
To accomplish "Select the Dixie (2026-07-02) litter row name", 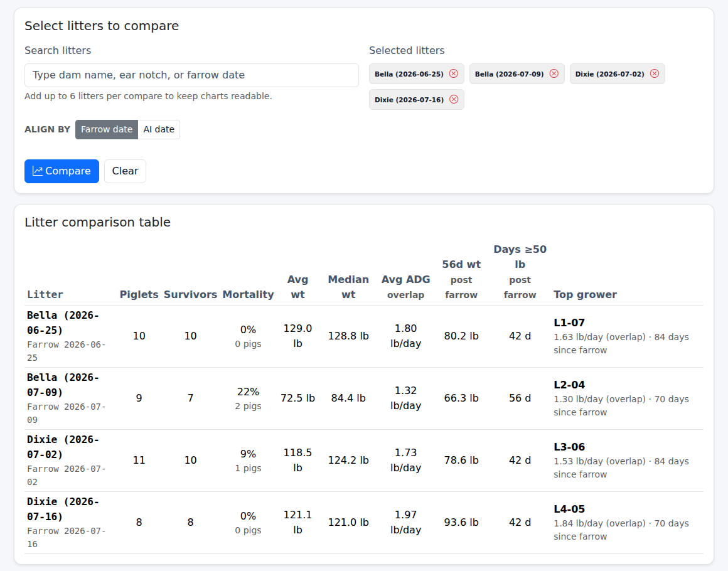I will click(x=63, y=447).
